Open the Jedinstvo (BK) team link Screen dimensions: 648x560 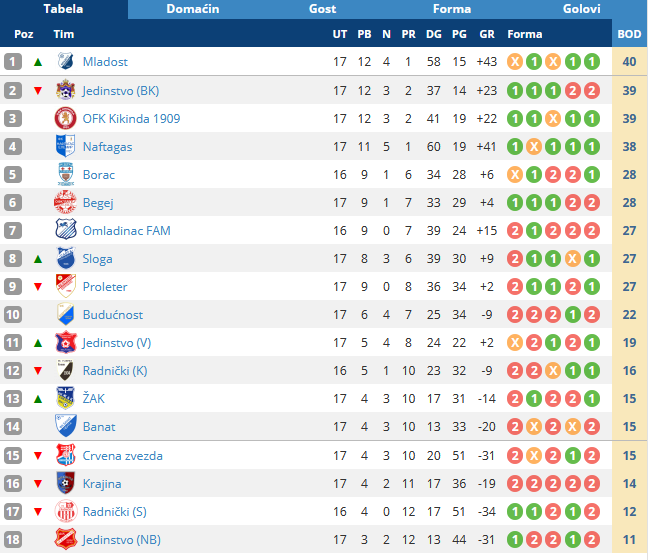(x=120, y=91)
